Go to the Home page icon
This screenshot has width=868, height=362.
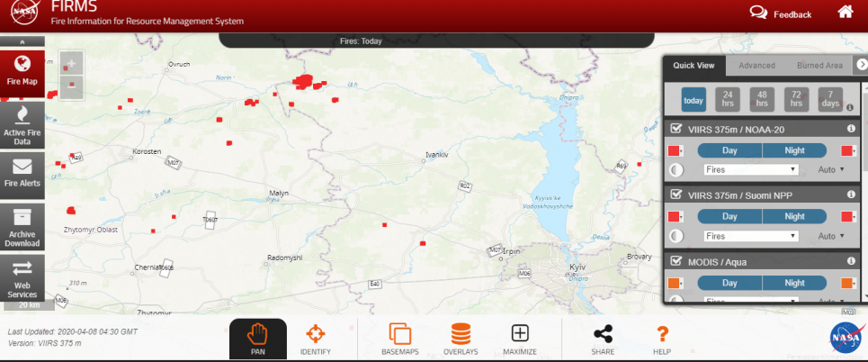click(x=845, y=13)
